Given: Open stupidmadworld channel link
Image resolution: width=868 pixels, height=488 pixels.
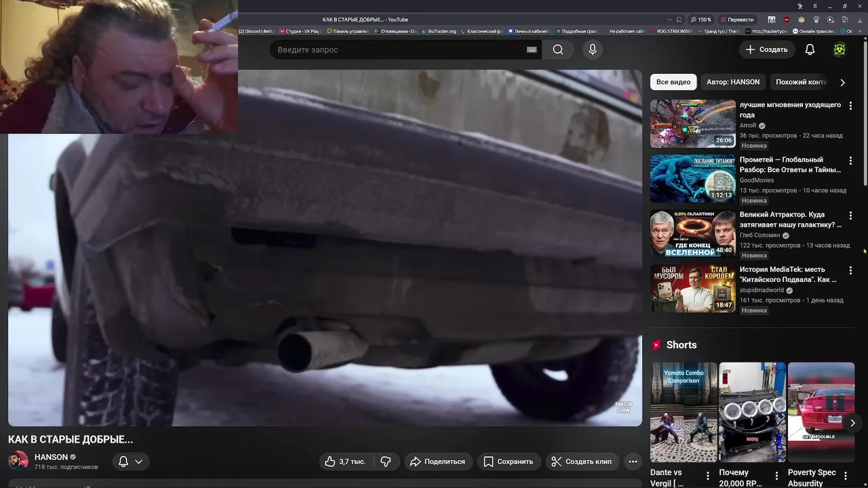Looking at the screenshot, I should coord(762,290).
